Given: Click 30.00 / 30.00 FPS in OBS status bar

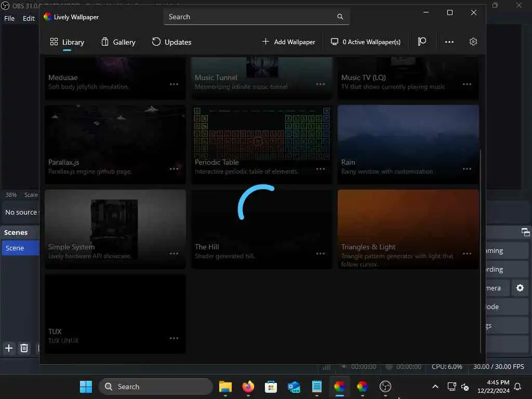Looking at the screenshot, I should point(499,366).
